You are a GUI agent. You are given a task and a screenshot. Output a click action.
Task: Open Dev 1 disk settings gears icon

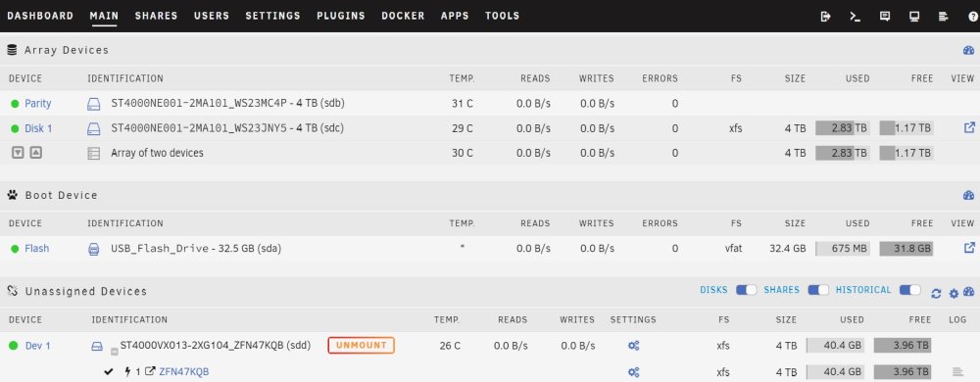[x=633, y=346]
